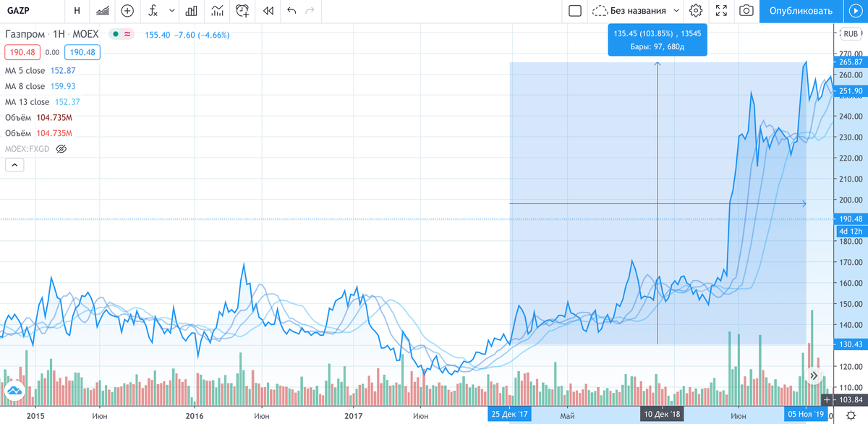Select the MA 5 close indicator
This screenshot has width=868, height=424.
coord(40,70)
